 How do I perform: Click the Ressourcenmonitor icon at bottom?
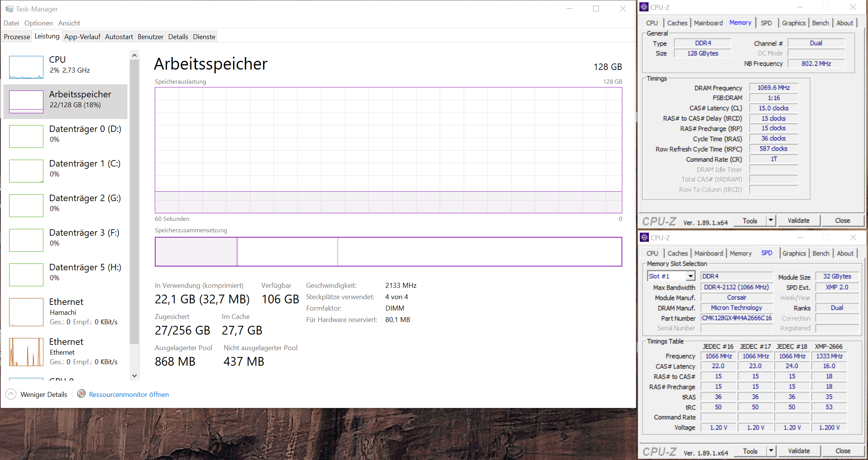[81, 394]
